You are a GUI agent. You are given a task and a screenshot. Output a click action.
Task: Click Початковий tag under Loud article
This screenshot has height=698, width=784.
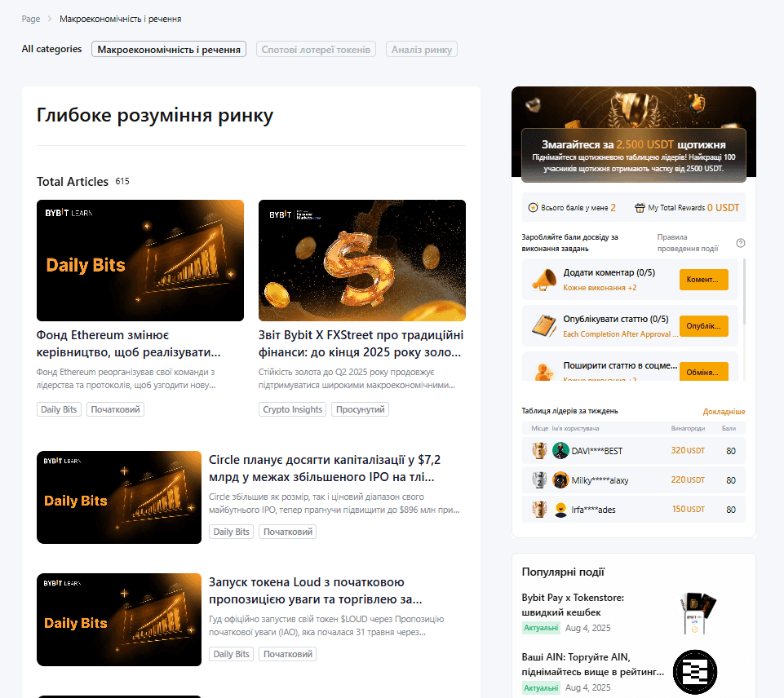pyautogui.click(x=287, y=654)
